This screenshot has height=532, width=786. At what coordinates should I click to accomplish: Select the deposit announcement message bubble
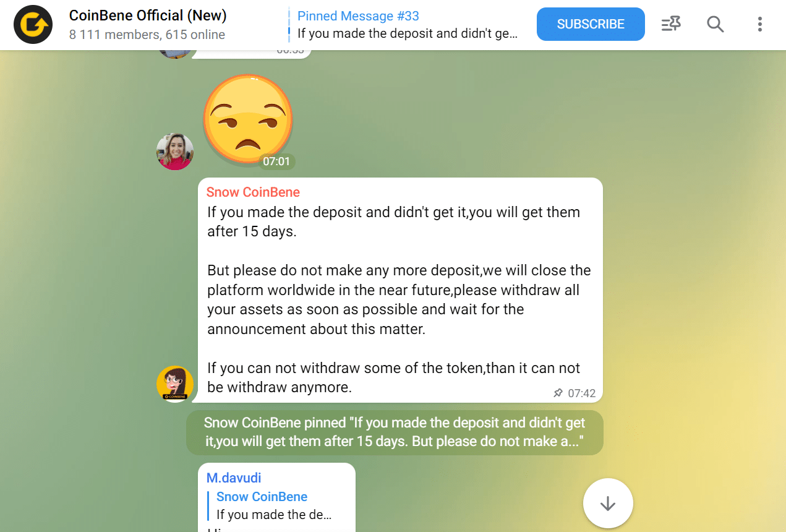click(x=400, y=290)
